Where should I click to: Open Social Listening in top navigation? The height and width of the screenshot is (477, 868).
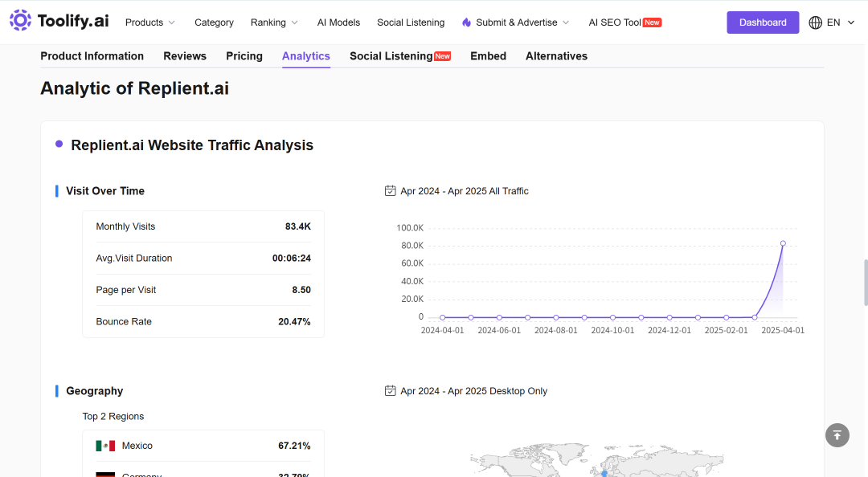(411, 22)
